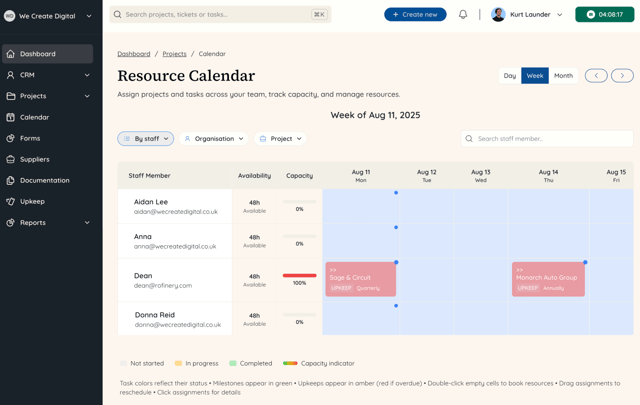Click the Dashboard home icon
This screenshot has height=405, width=640.
click(11, 54)
